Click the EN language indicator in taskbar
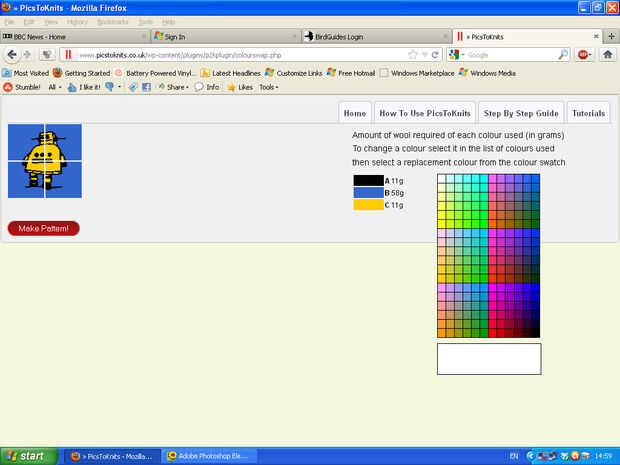620x465 pixels. pos(514,456)
